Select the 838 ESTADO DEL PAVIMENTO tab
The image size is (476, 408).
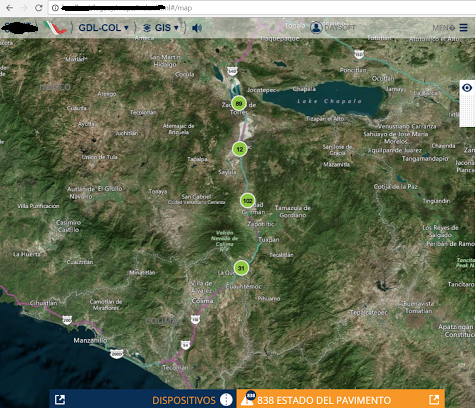(324, 400)
